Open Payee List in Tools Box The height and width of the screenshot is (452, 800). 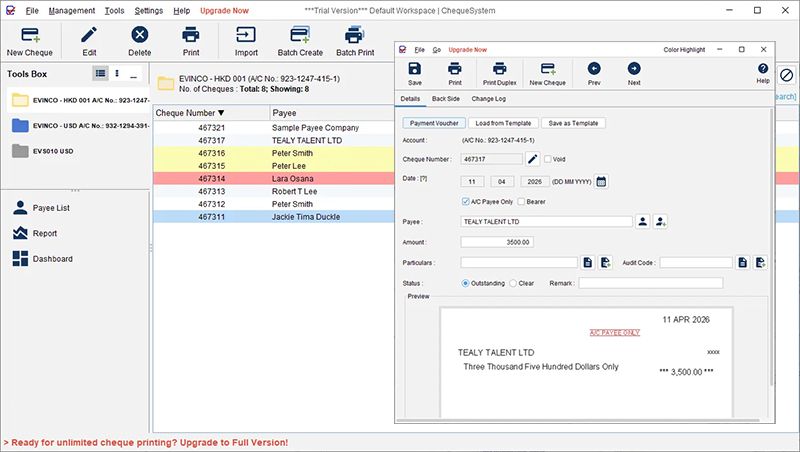41,208
